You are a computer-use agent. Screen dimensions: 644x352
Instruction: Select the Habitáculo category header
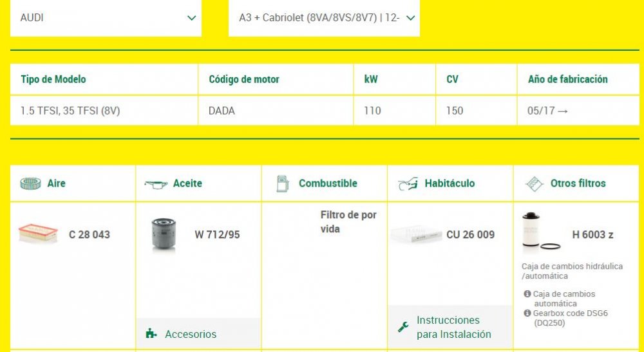450,183
